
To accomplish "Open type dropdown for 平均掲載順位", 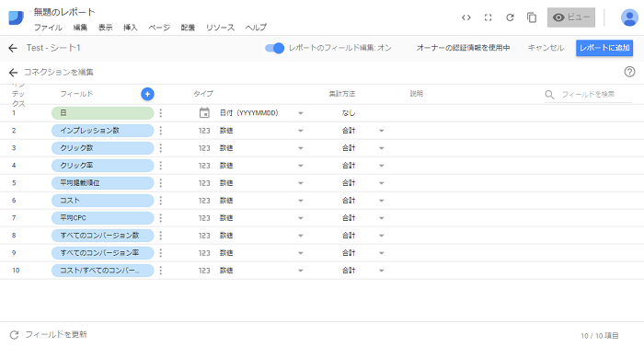I will pyautogui.click(x=301, y=183).
